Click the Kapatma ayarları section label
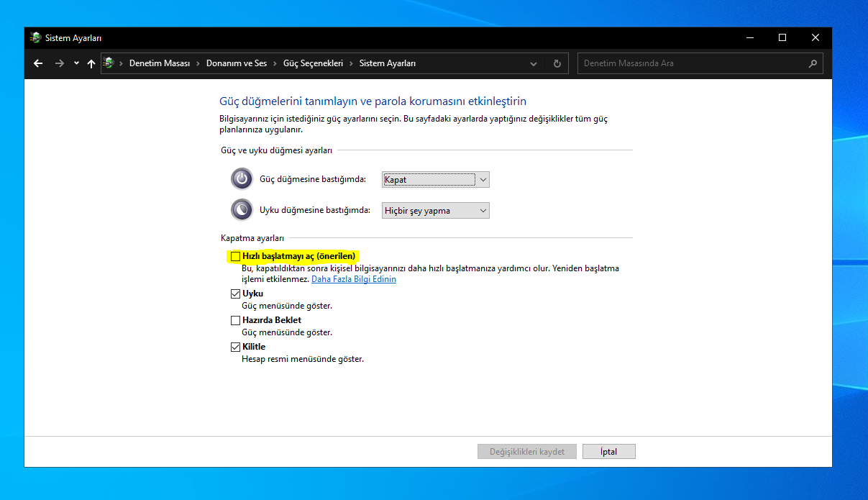Image resolution: width=868 pixels, height=500 pixels. click(x=252, y=237)
